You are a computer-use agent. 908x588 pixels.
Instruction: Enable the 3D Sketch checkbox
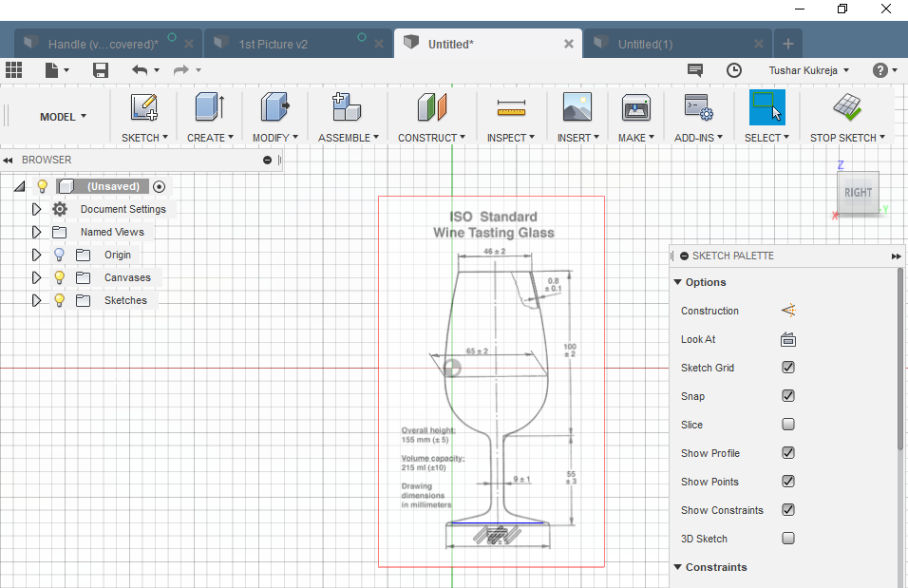787,539
